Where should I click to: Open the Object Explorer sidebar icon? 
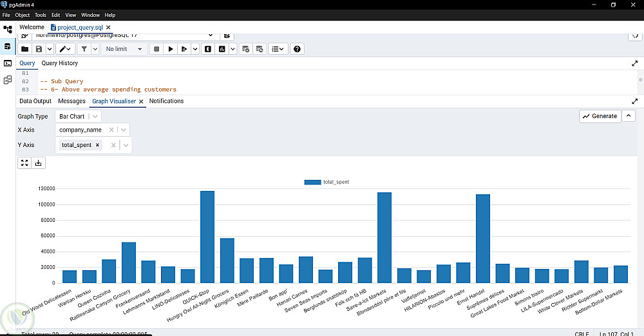8,30
